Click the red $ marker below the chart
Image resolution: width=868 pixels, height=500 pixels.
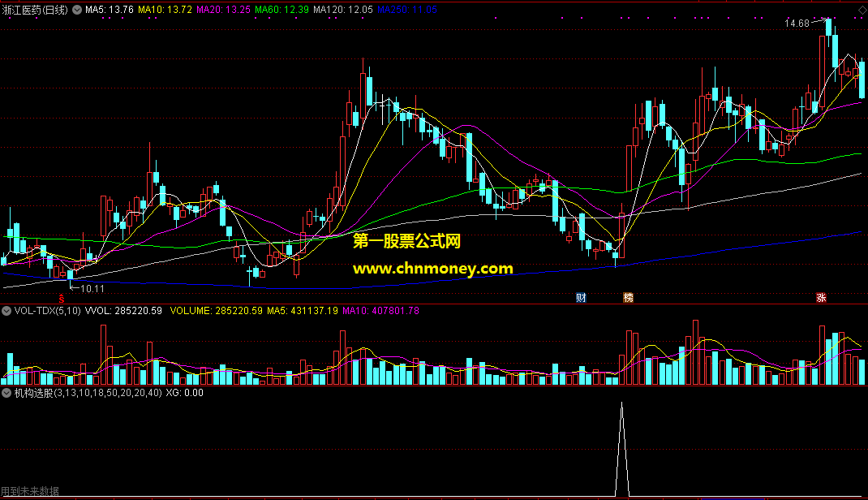click(62, 299)
